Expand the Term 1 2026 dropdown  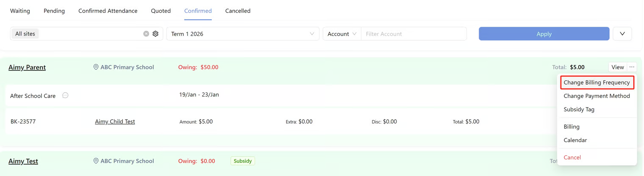[243, 34]
